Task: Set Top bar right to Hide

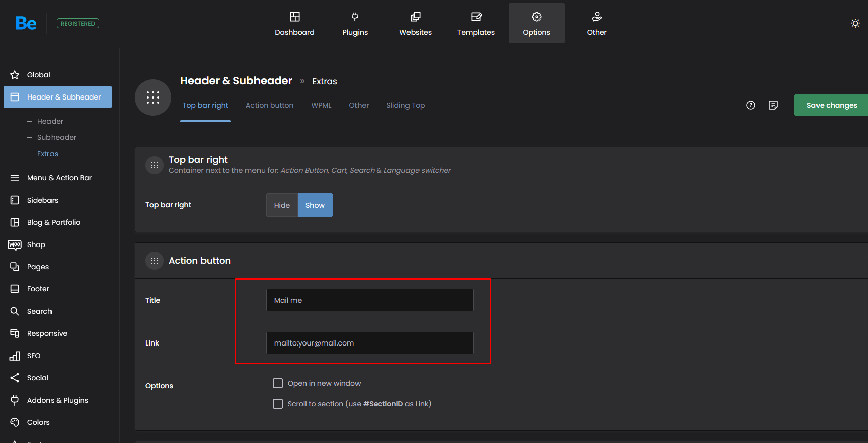Action: (282, 205)
